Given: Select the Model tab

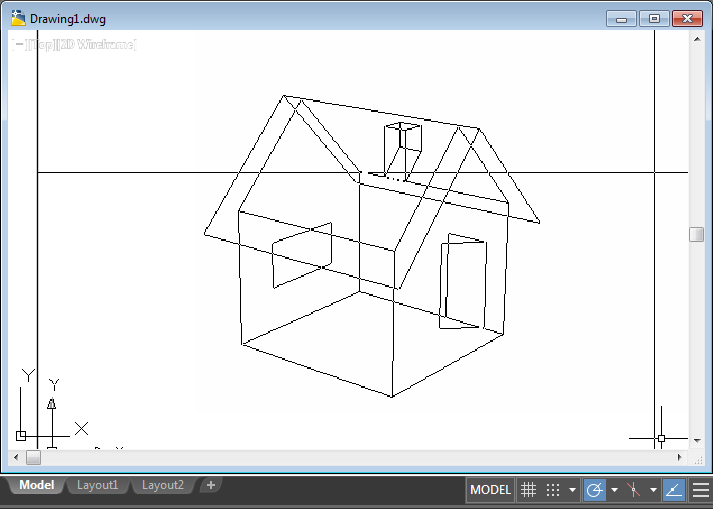Looking at the screenshot, I should coord(37,485).
